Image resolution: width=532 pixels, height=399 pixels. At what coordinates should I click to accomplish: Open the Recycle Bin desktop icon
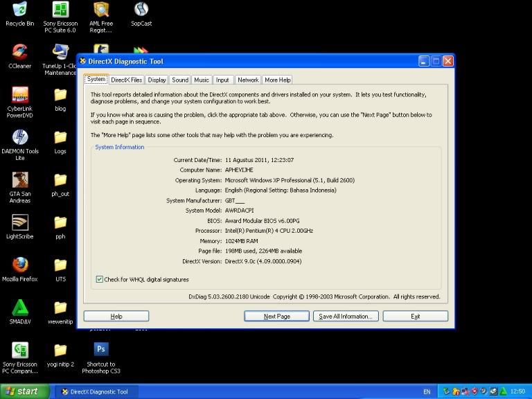click(x=19, y=15)
